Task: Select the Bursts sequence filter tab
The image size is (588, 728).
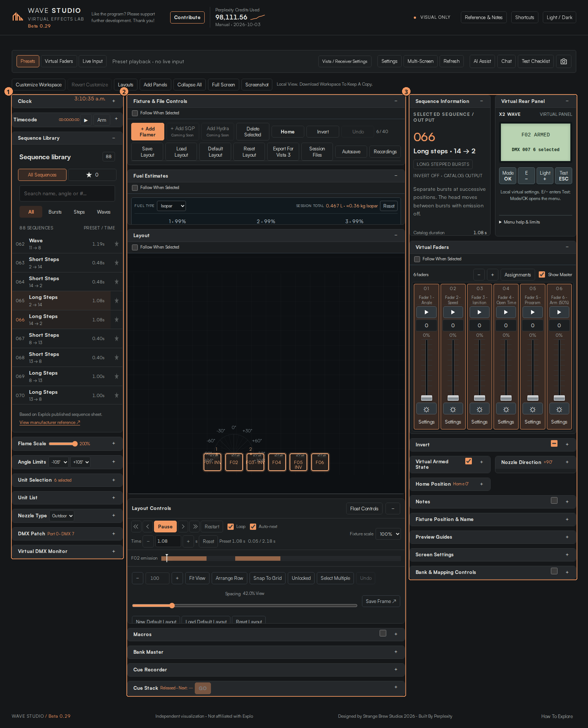Action: 55,212
